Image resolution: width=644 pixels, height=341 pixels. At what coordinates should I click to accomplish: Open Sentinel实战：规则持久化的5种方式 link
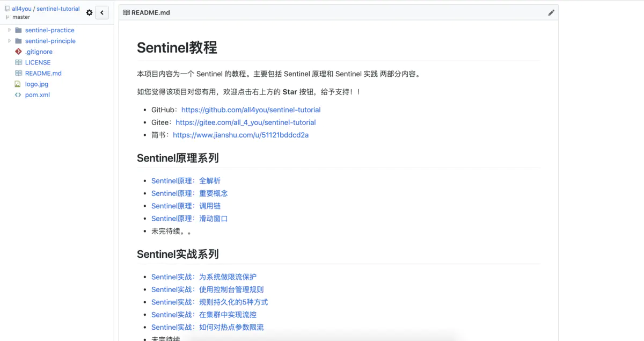pos(209,302)
